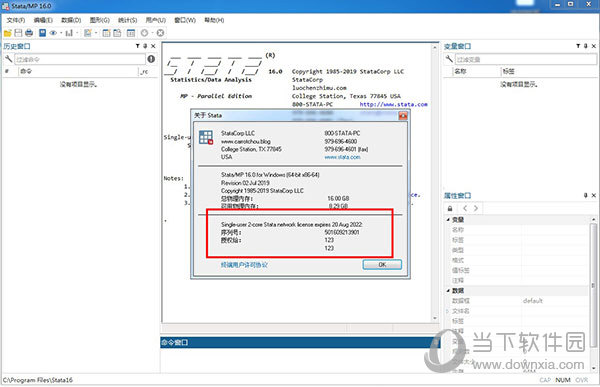Click the Stata grid icon in About dialog
This screenshot has width=600, height=387.
pos(206,137)
